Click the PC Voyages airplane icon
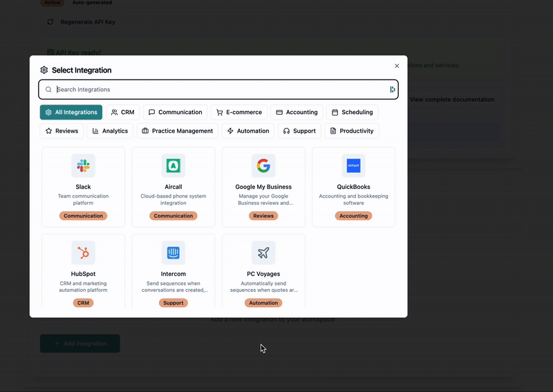Viewport: 553px width, 392px height. pos(263,252)
